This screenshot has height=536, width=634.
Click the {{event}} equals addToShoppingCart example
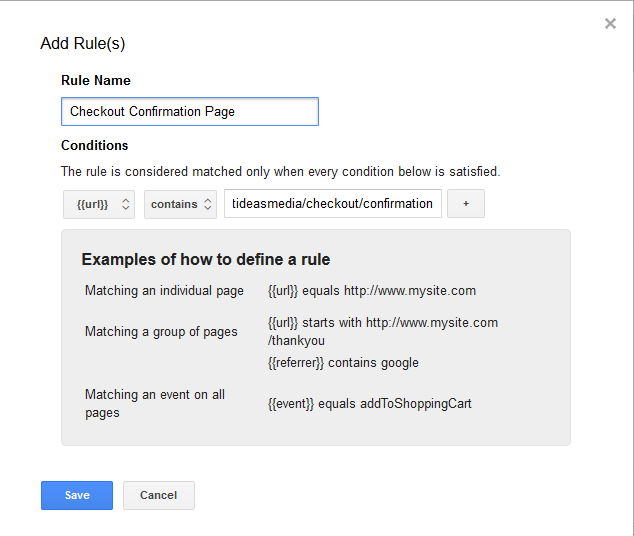pyautogui.click(x=370, y=403)
